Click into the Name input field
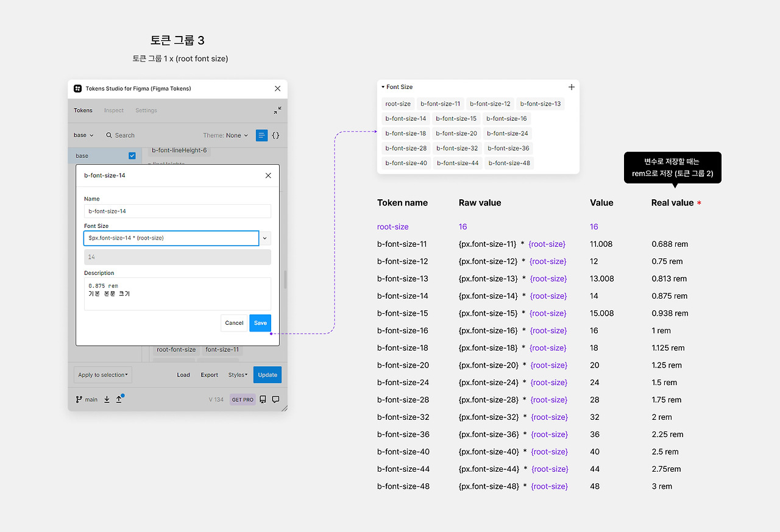 click(177, 211)
